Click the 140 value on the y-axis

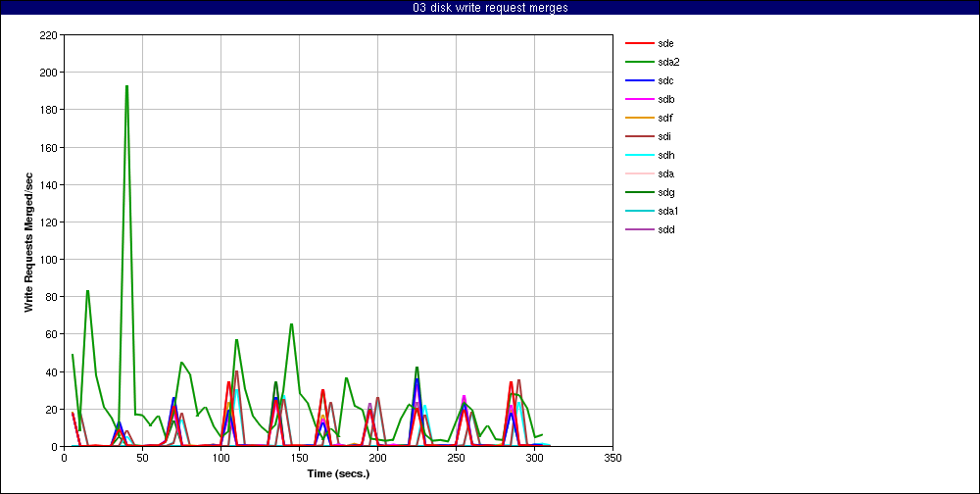49,184
